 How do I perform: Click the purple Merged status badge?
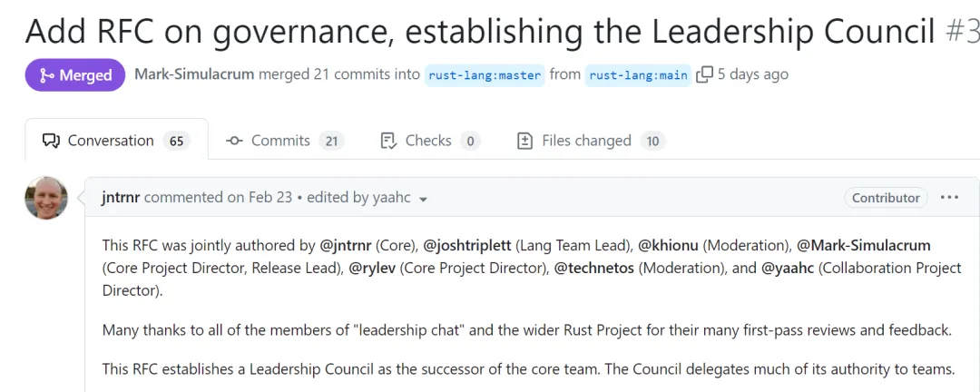pos(75,75)
